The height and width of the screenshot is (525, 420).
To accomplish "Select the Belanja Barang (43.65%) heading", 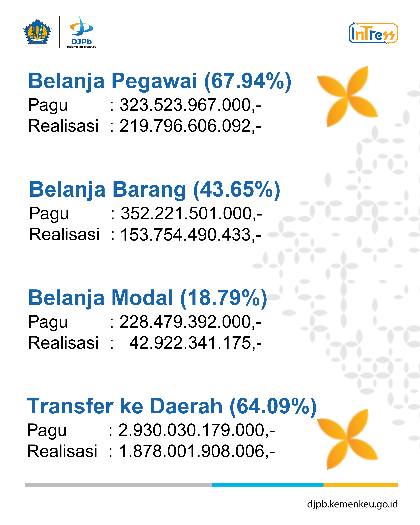I will coord(155,190).
